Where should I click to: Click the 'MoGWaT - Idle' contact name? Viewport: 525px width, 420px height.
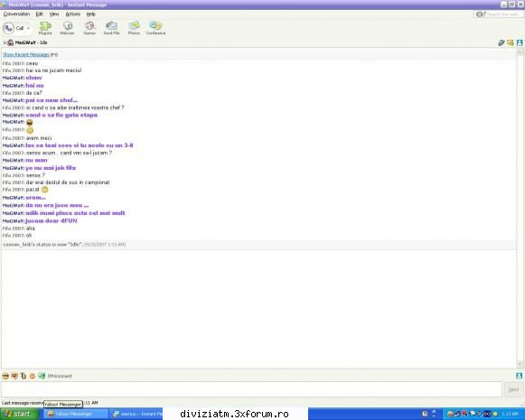[x=32, y=42]
